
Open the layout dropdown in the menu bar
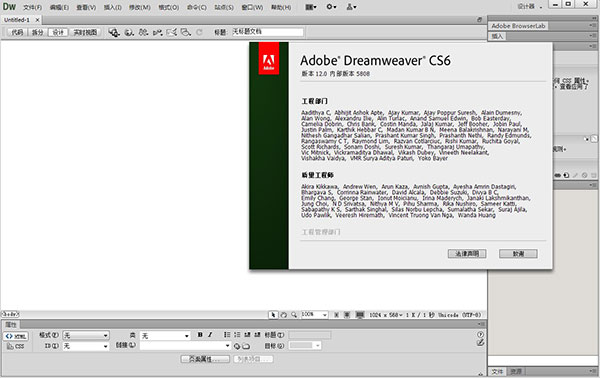click(x=311, y=7)
